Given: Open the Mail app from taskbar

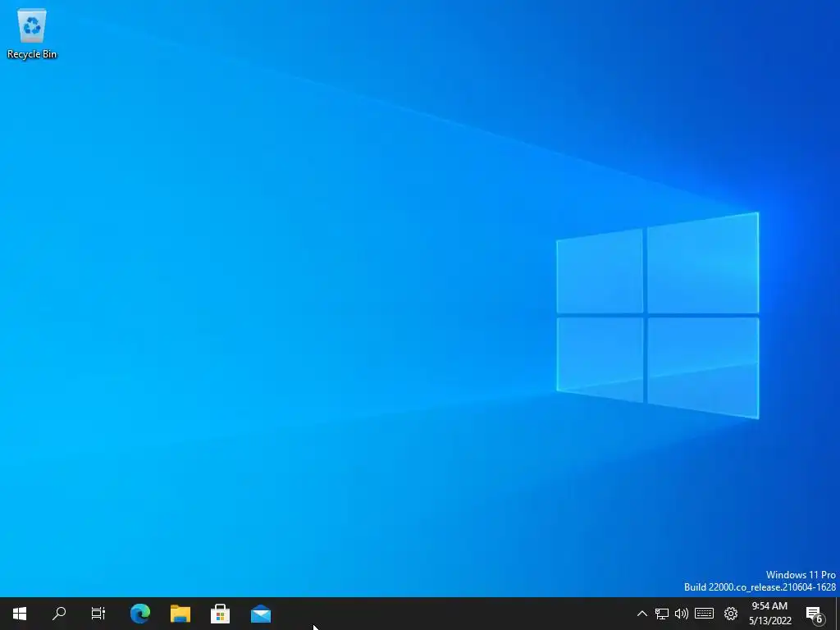Looking at the screenshot, I should [260, 614].
